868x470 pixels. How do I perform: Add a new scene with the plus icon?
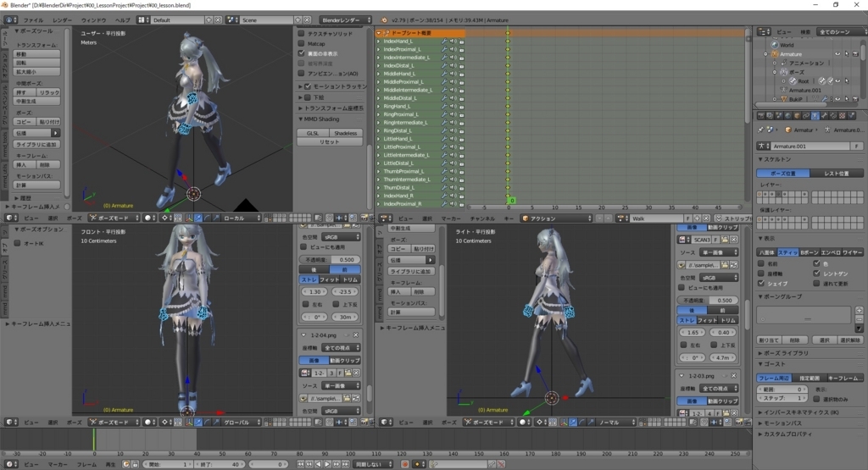(298, 20)
